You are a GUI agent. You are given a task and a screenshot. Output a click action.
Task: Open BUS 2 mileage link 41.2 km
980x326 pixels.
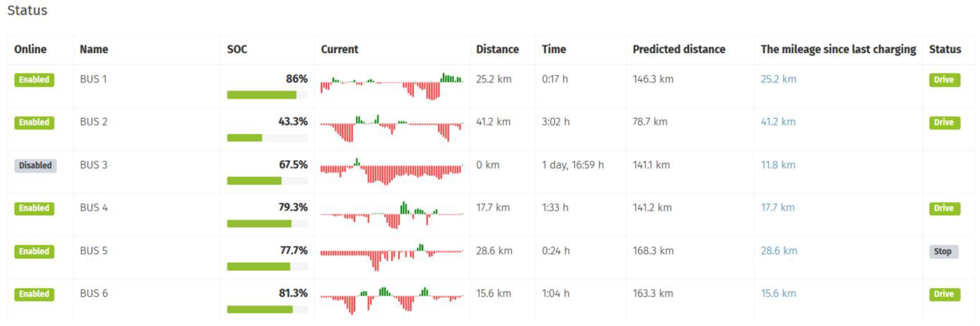pyautogui.click(x=778, y=122)
